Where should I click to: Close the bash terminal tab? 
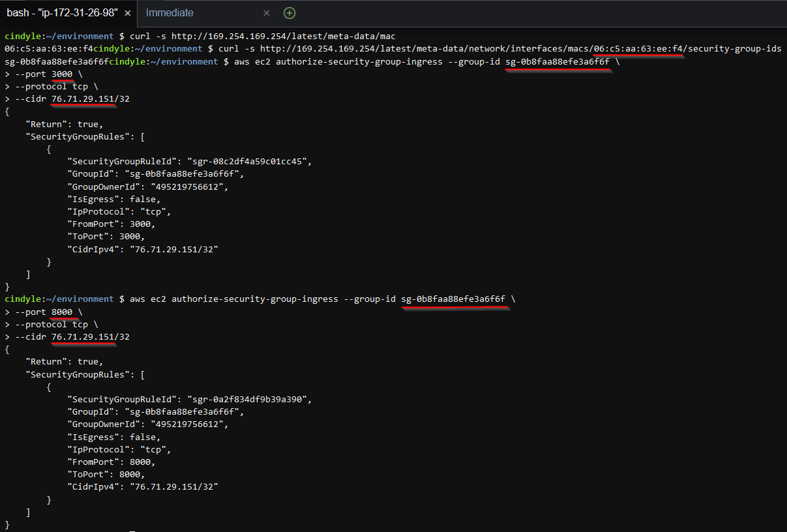pyautogui.click(x=126, y=13)
